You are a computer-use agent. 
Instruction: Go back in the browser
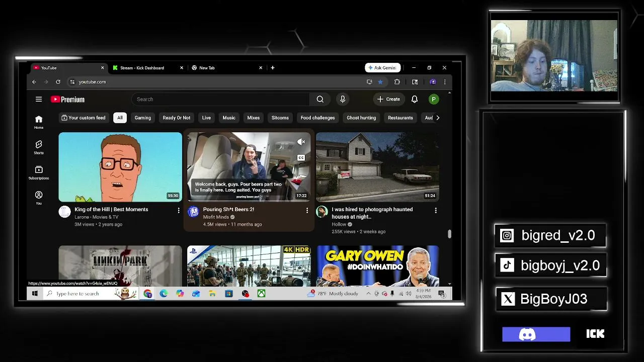point(34,82)
